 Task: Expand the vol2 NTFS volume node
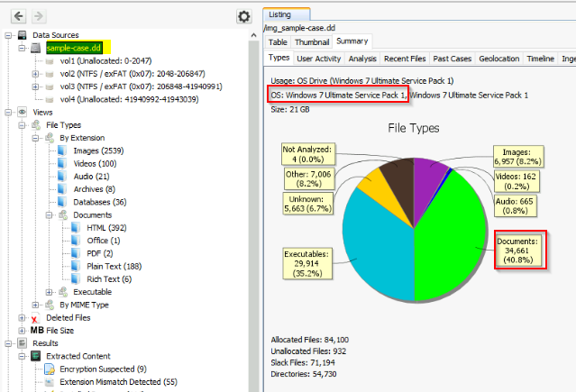35,74
